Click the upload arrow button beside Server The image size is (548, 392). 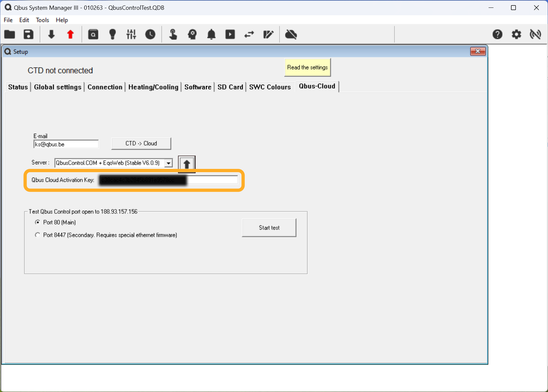tap(187, 164)
